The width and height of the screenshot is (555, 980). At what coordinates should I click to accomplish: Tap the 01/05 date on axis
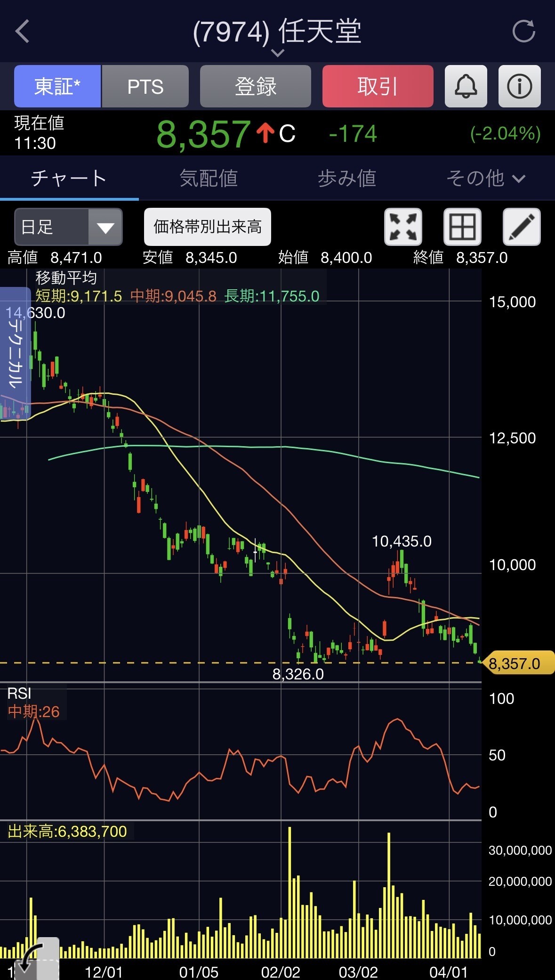point(199,972)
